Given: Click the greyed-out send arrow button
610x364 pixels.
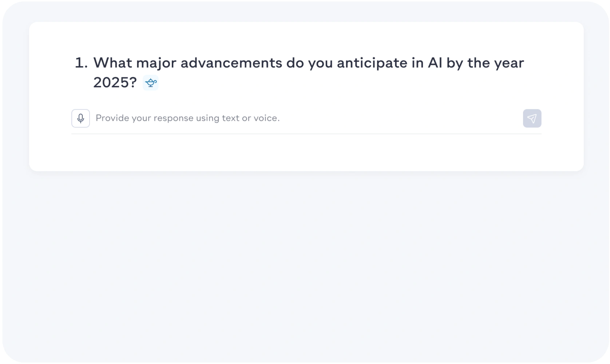Looking at the screenshot, I should click(x=532, y=118).
